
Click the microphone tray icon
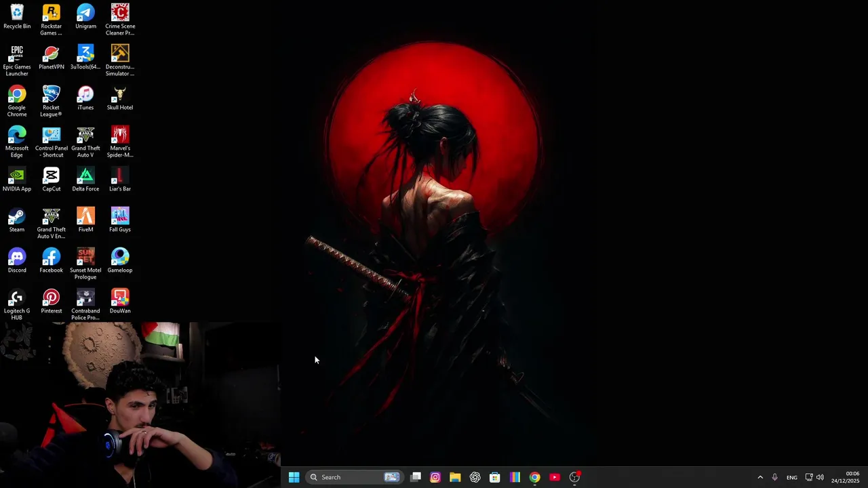pyautogui.click(x=774, y=477)
